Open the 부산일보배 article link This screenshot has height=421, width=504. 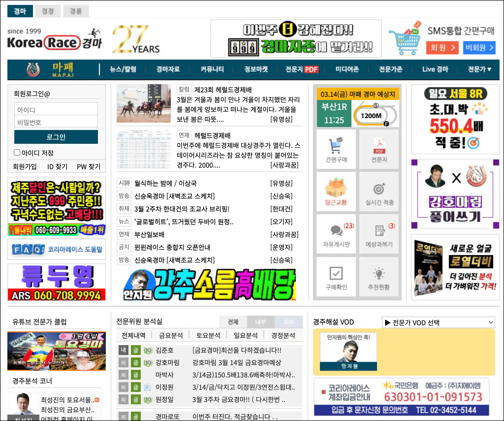(x=149, y=234)
